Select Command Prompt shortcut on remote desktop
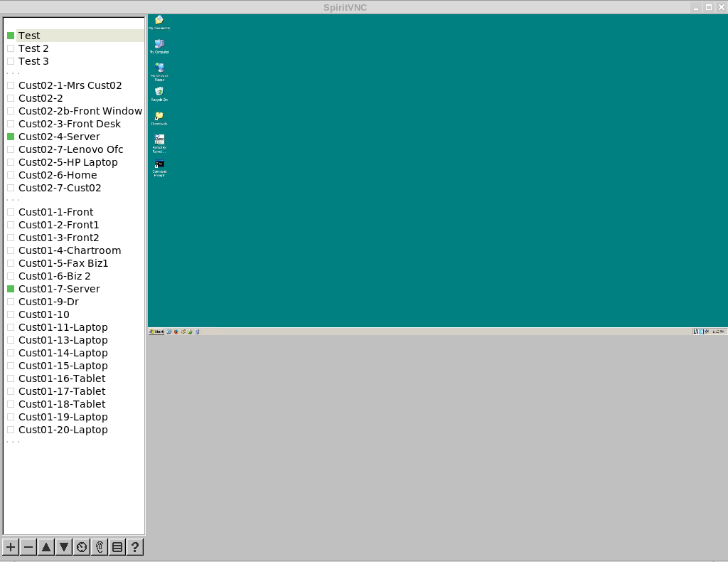 pos(159,168)
